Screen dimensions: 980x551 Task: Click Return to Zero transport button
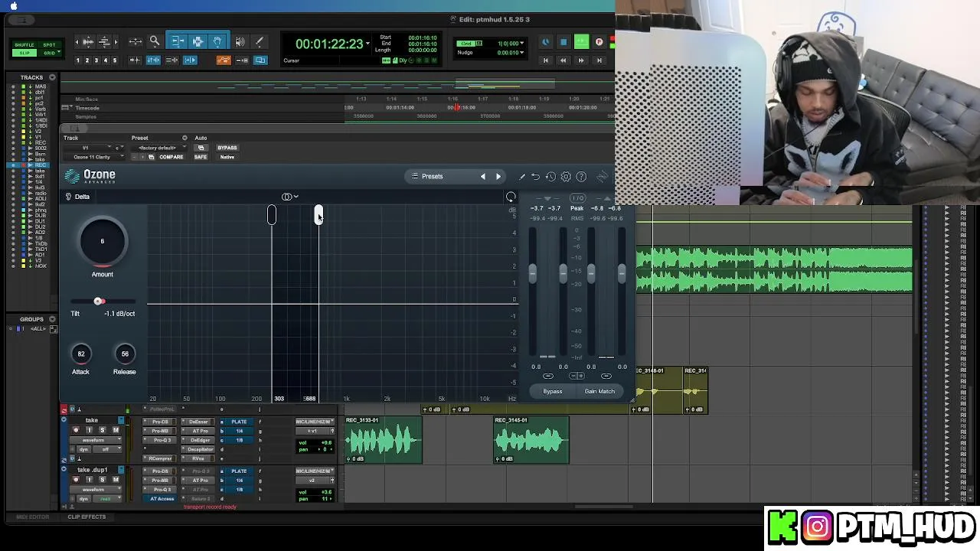click(546, 60)
